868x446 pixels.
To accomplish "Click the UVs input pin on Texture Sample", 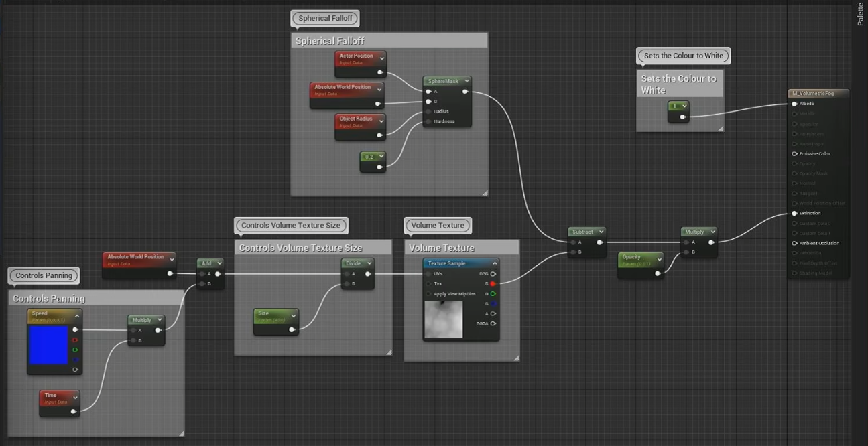I will [428, 274].
